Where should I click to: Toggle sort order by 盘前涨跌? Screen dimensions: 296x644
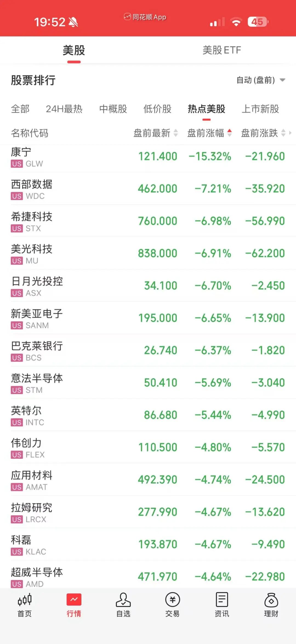[263, 133]
